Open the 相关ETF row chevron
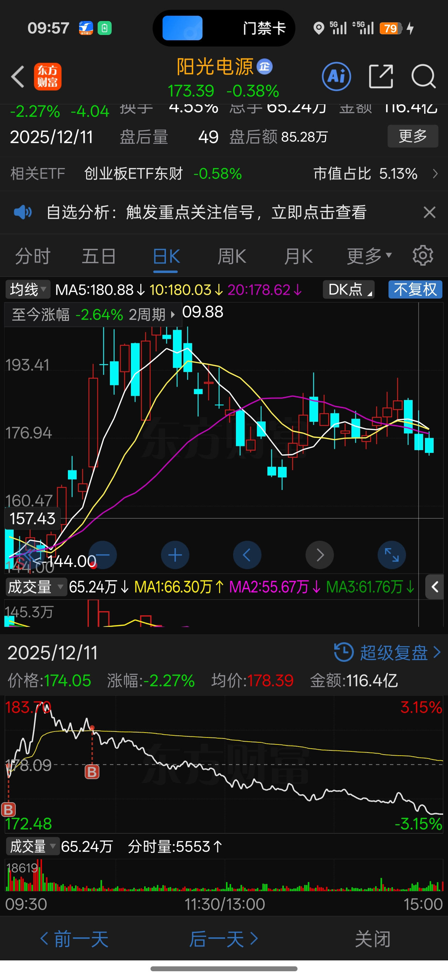Viewport: 448px width, 980px height. [436, 174]
